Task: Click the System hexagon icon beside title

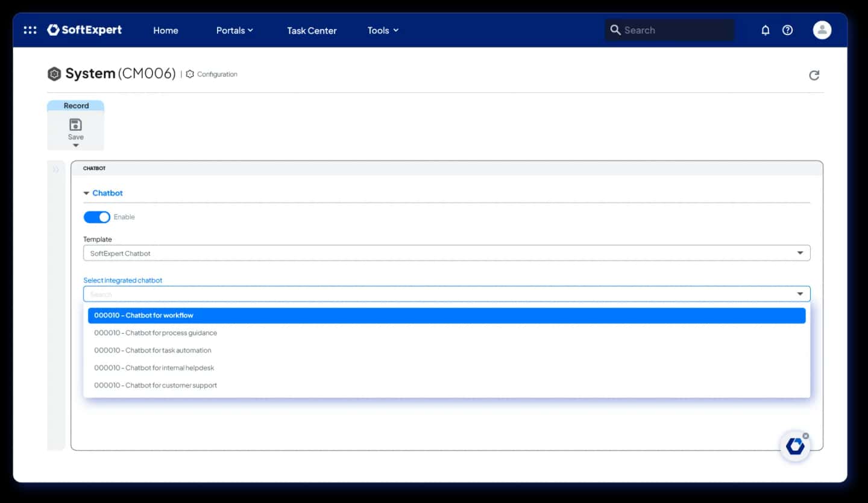Action: 54,74
